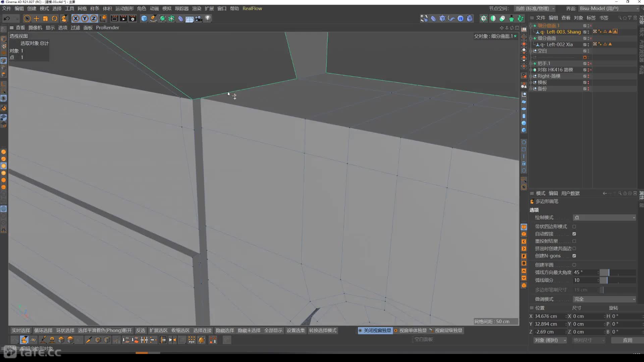644x362 pixels.
Task: Toggle 带状四边形模式 checkbox
Action: [x=574, y=227]
